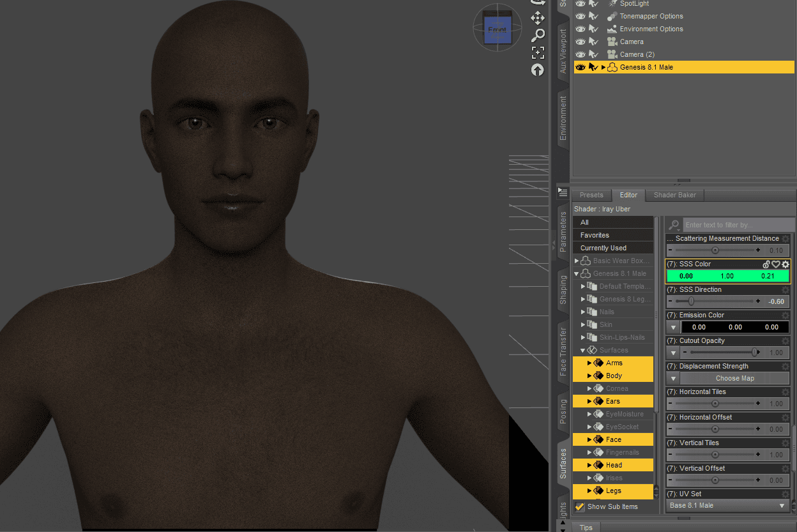Click the SSS Color lock icon
The height and width of the screenshot is (532, 797).
click(x=766, y=263)
